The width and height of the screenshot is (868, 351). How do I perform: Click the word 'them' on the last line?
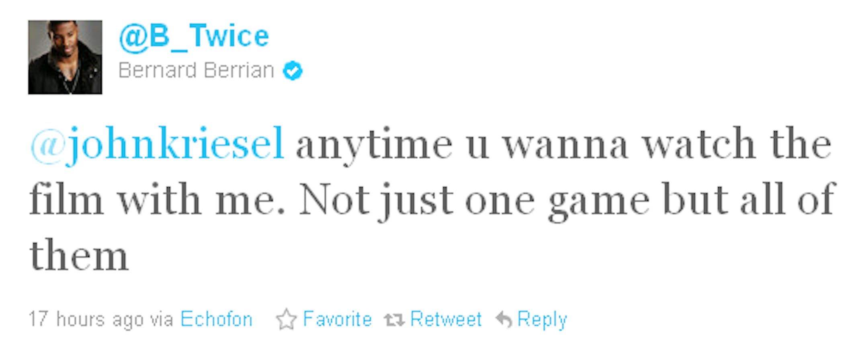pos(79,255)
